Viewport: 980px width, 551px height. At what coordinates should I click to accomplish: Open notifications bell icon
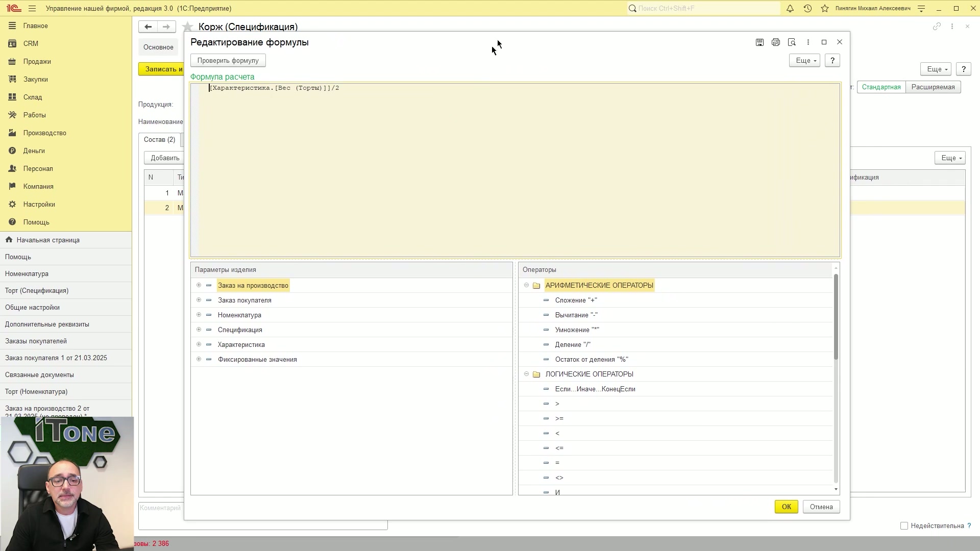point(790,8)
